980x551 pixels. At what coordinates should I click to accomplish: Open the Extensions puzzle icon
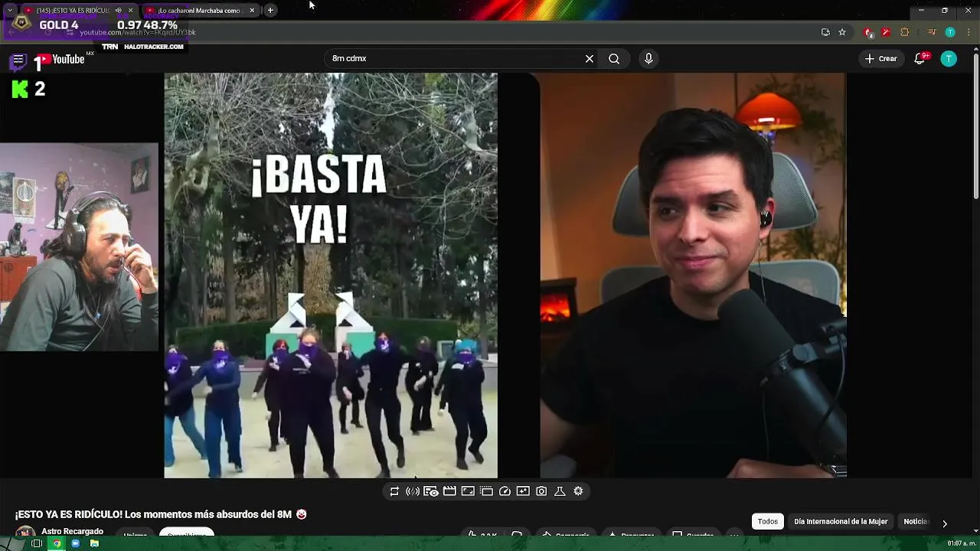pyautogui.click(x=904, y=32)
